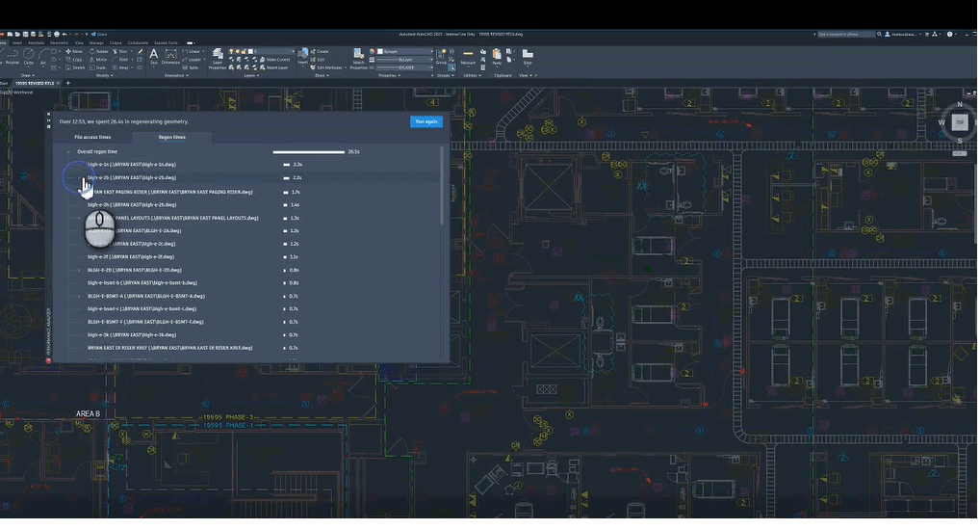
Task: Add a new drawing tab with plus
Action: 68,83
